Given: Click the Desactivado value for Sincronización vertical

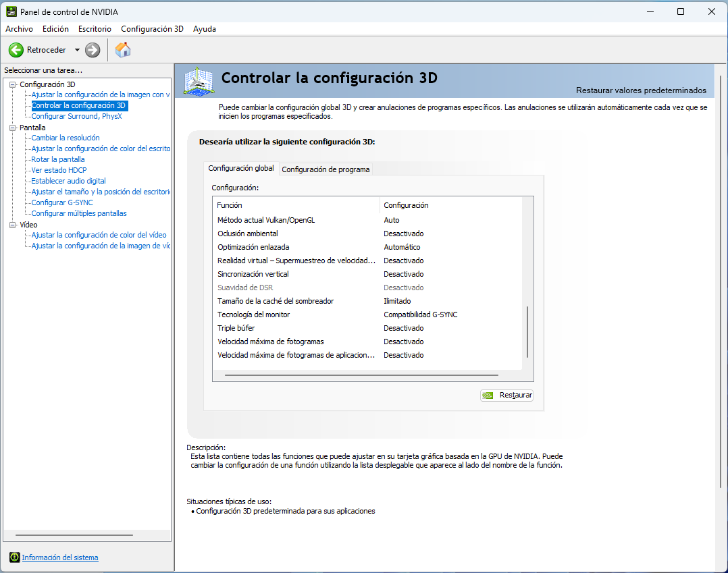Looking at the screenshot, I should click(404, 274).
